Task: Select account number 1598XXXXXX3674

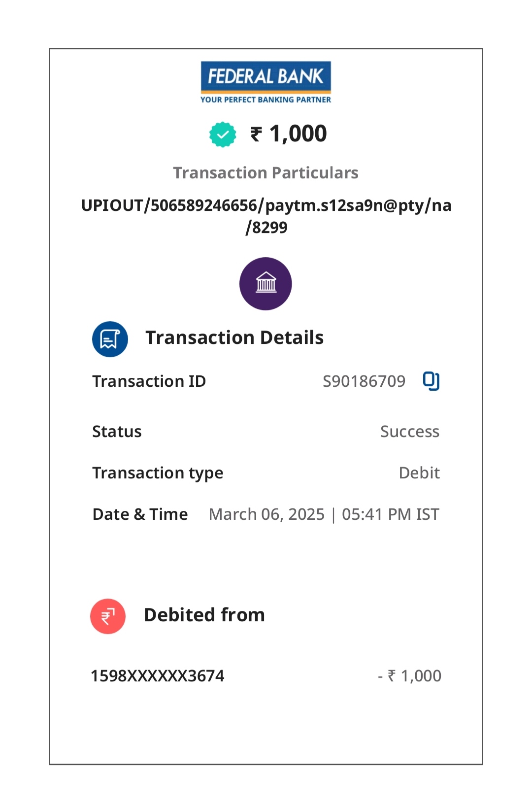Action: pos(157,676)
